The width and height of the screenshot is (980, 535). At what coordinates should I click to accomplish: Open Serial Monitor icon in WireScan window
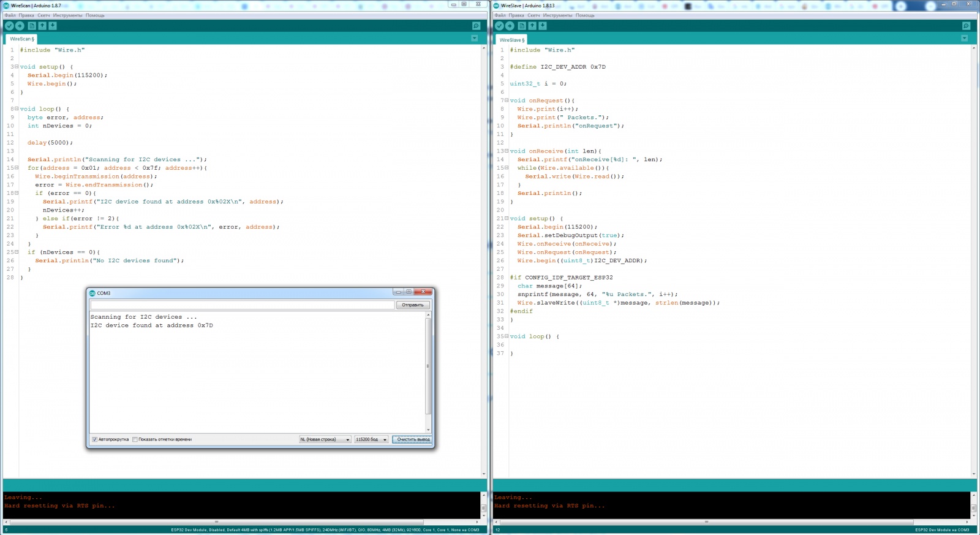click(x=476, y=26)
